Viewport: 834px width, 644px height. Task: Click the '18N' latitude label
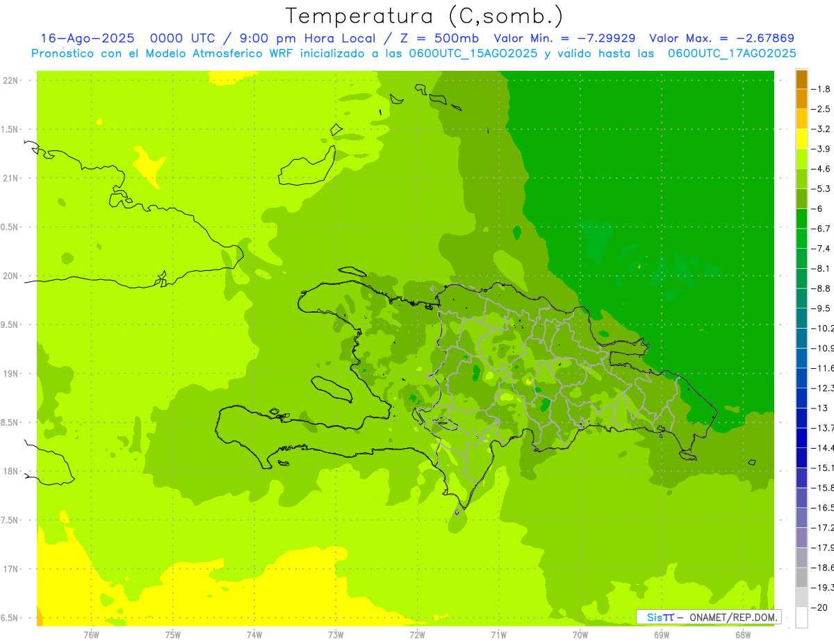tap(11, 471)
